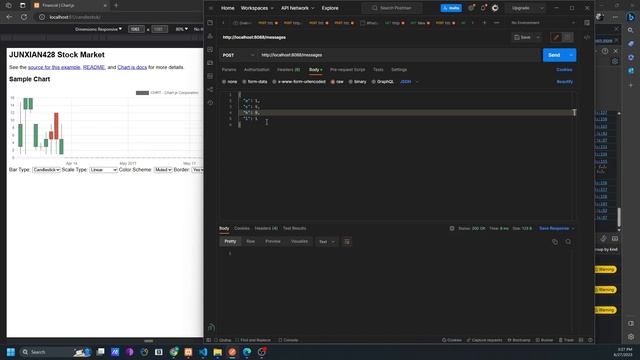Open the Color Scheme Muted dropdown
The image size is (640, 360).
pos(163,170)
